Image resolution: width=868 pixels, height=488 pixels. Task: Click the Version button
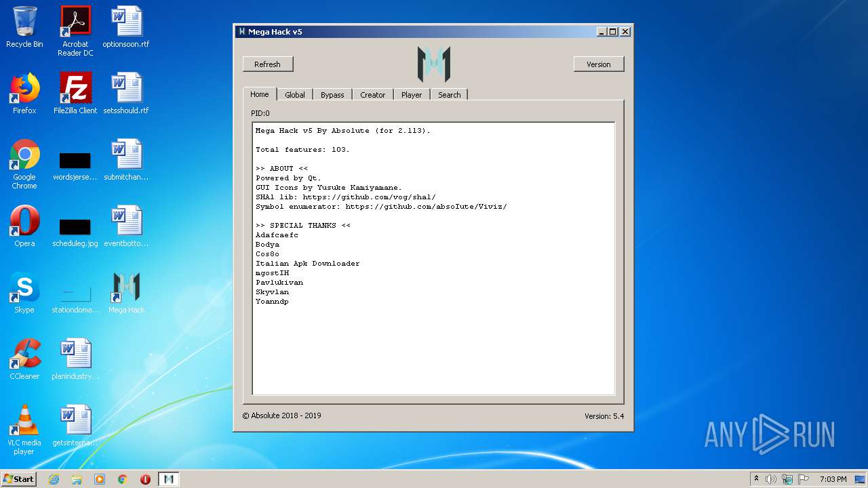tap(599, 64)
